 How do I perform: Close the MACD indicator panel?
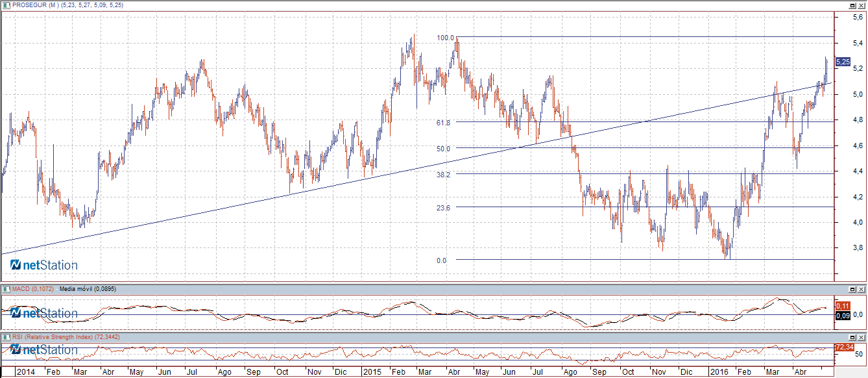point(862,288)
